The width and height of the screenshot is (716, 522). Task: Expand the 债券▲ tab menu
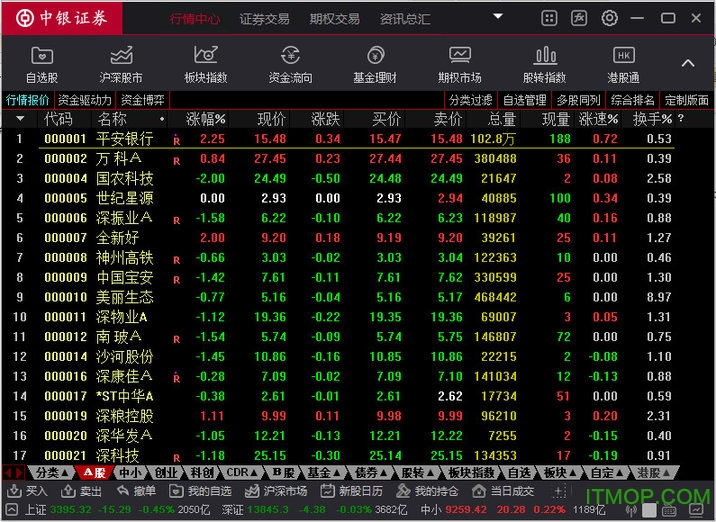pyautogui.click(x=370, y=473)
